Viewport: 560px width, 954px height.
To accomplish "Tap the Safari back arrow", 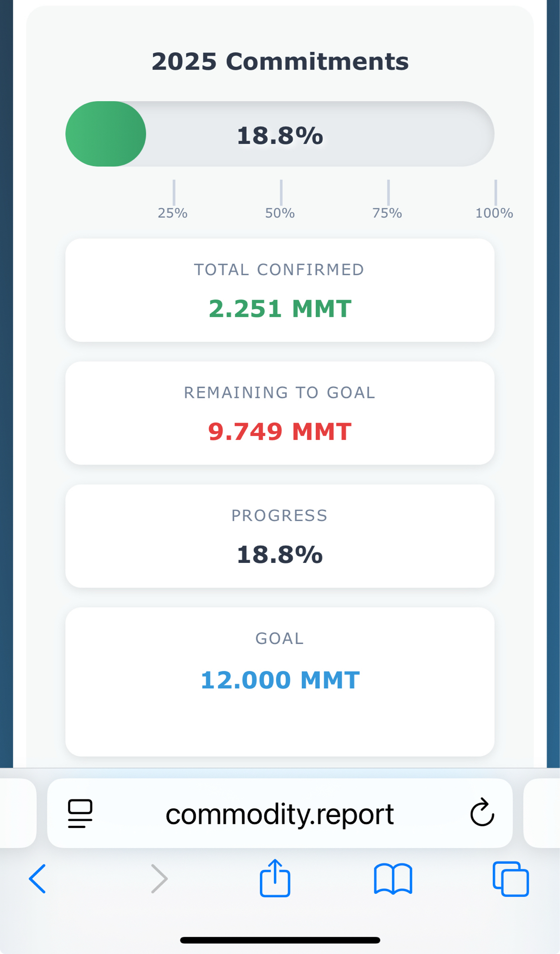I will [x=38, y=878].
